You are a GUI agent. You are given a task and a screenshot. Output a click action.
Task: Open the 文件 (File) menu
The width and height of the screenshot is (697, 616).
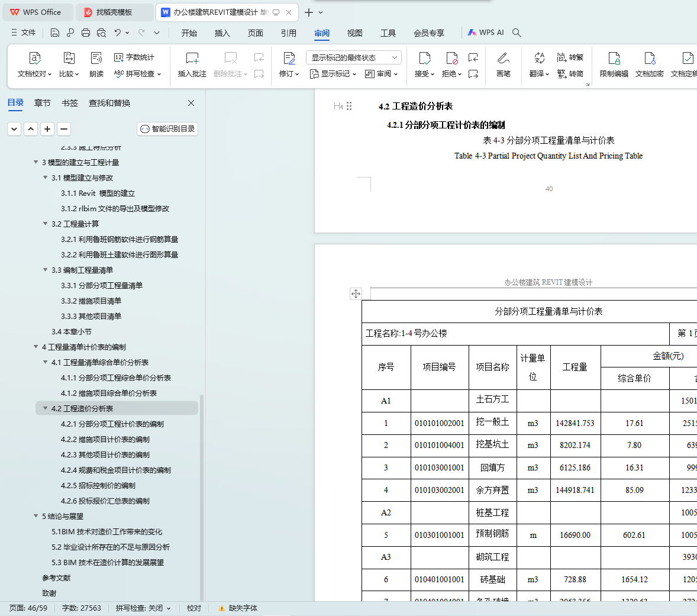(x=23, y=33)
